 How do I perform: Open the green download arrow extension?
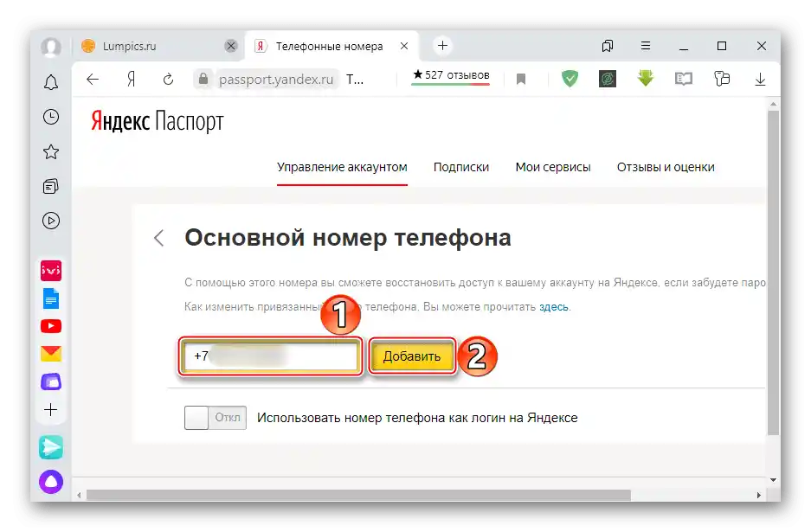pos(646,79)
